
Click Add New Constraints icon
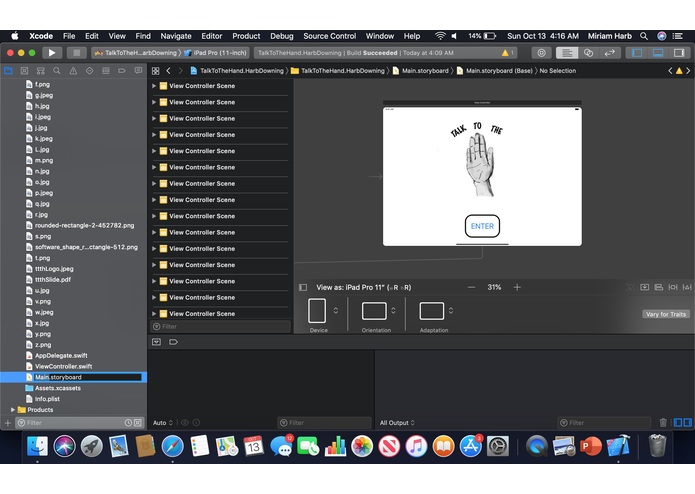tap(673, 288)
